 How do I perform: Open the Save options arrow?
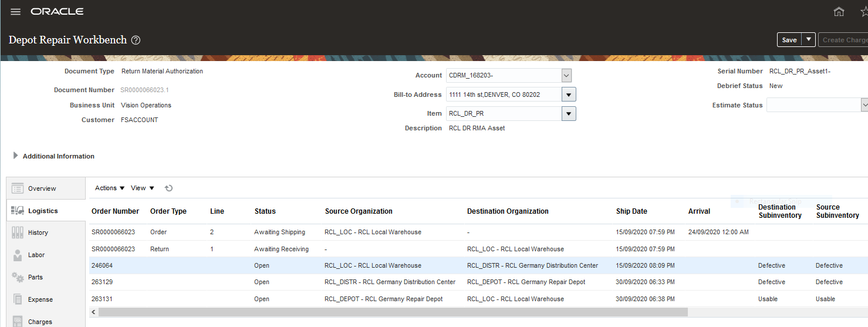[809, 40]
